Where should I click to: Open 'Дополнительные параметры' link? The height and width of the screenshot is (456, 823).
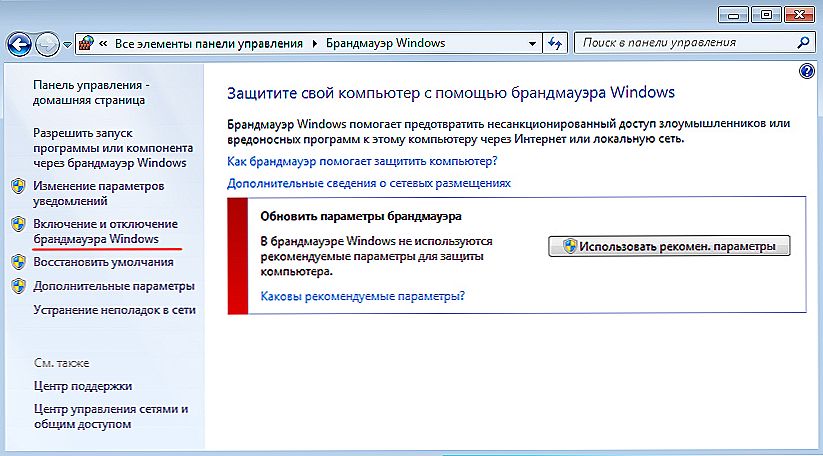[114, 286]
